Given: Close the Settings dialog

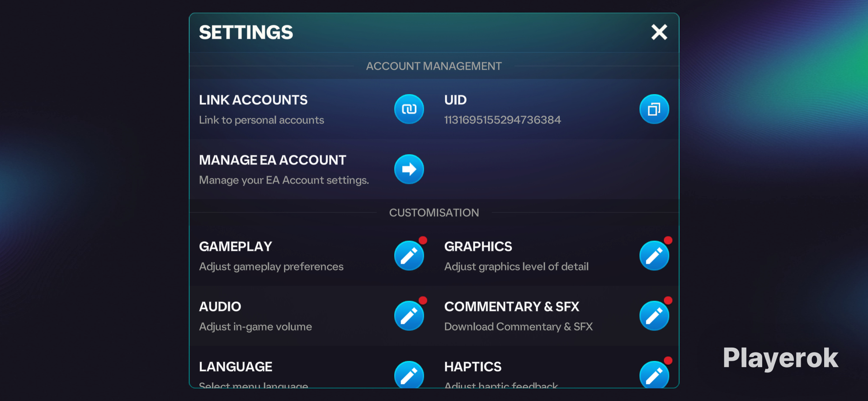Looking at the screenshot, I should pos(659,32).
